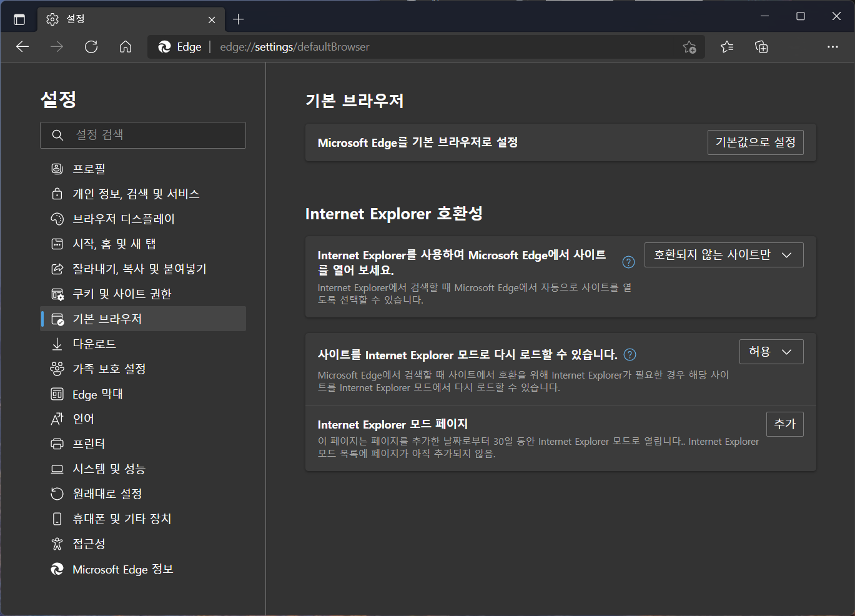Go to the Home page icon

pos(126,47)
